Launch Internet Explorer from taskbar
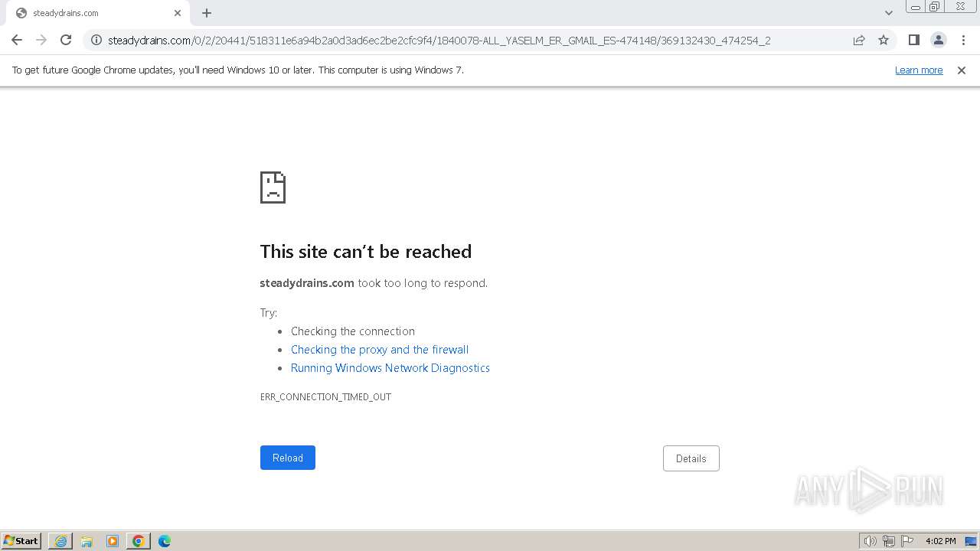980x551 pixels. click(60, 541)
